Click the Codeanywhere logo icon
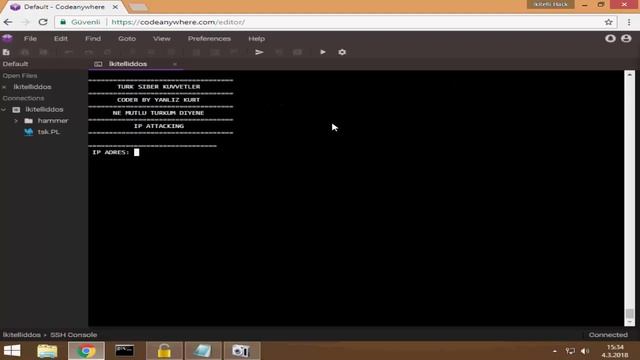 pos(7,38)
